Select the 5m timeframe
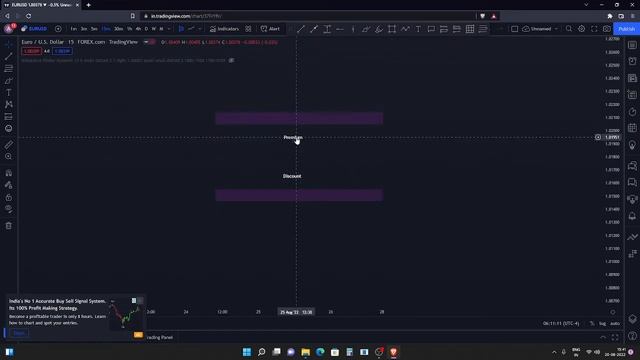 (94, 29)
